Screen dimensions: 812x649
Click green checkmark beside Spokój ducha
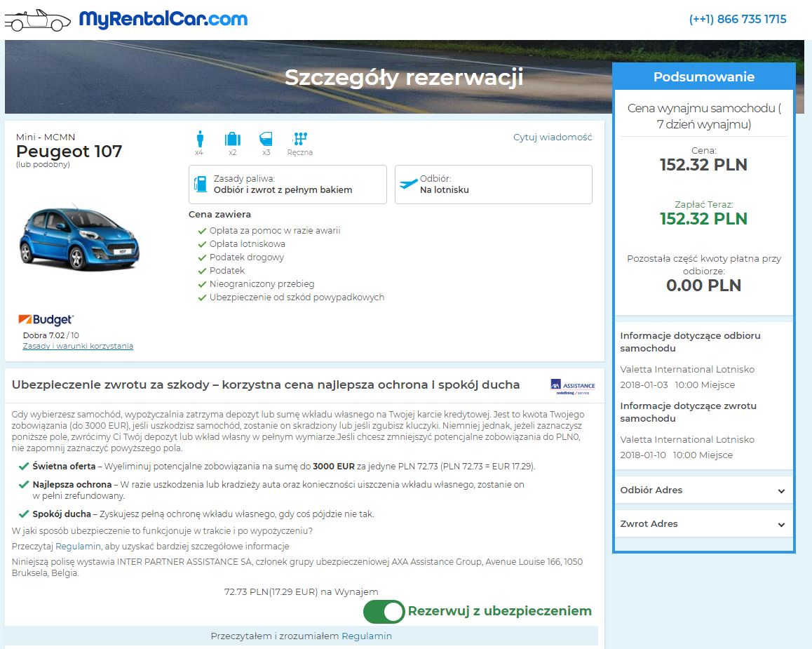click(x=23, y=514)
